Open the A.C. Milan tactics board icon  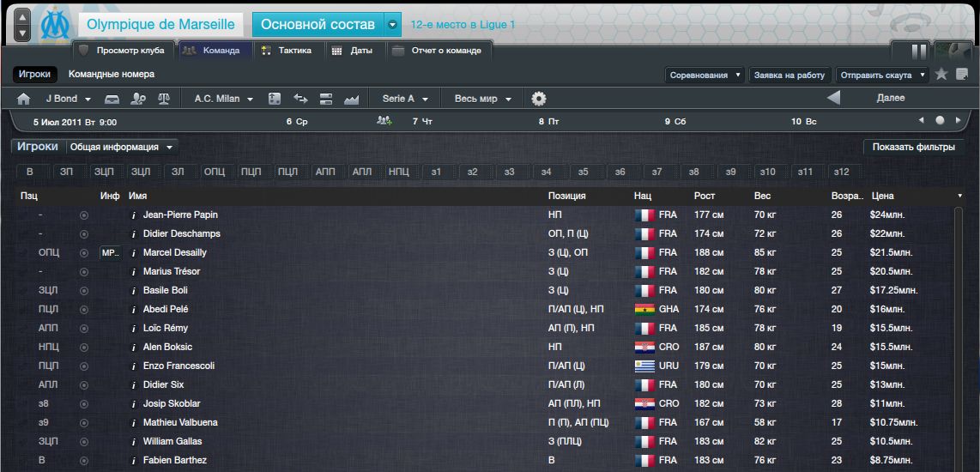point(275,99)
